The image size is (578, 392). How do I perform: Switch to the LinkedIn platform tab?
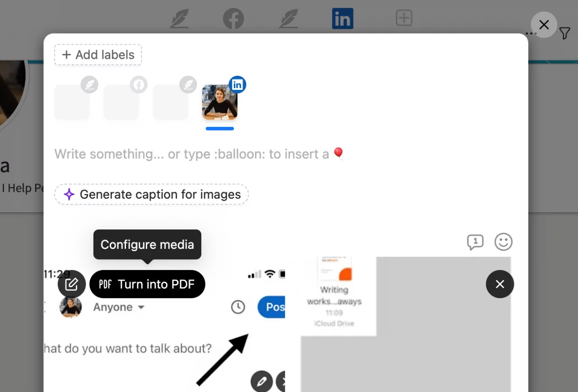click(342, 18)
